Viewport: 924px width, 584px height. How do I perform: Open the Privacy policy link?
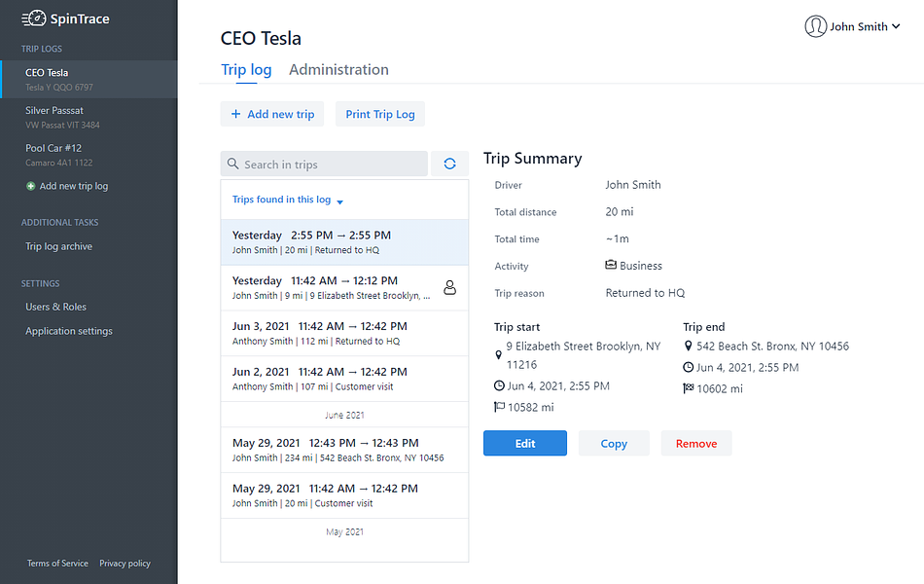coord(124,564)
